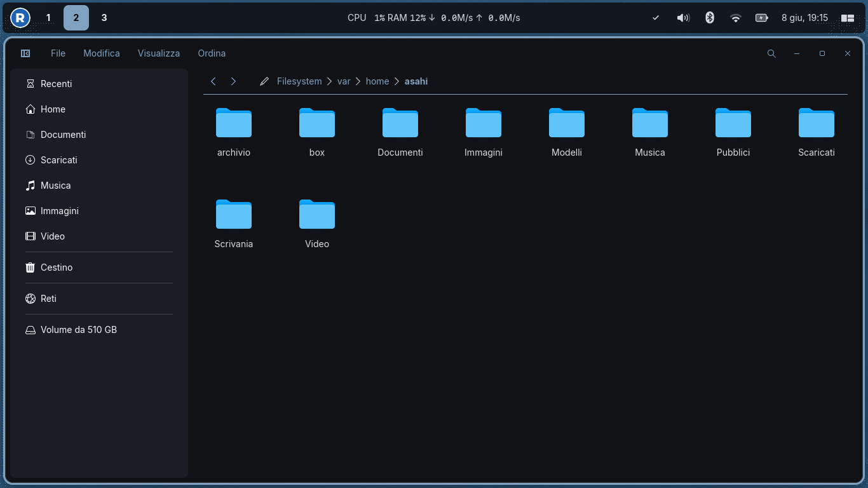Open the search magnifier icon

tap(771, 53)
